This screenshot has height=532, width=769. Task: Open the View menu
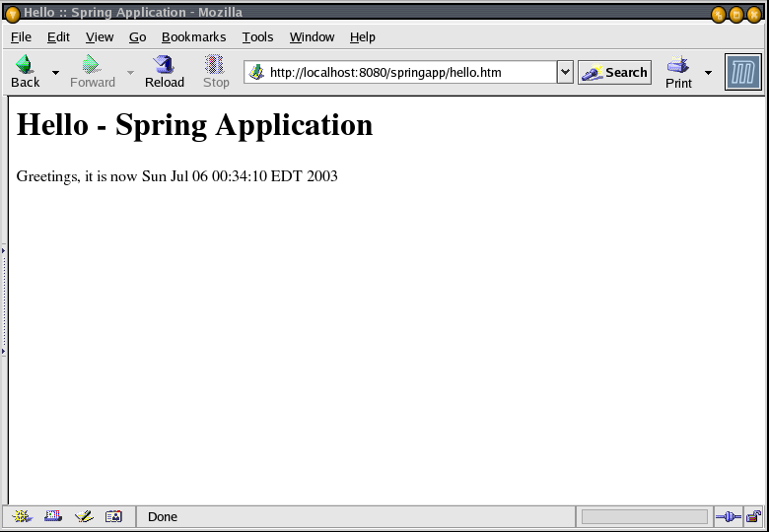(100, 37)
